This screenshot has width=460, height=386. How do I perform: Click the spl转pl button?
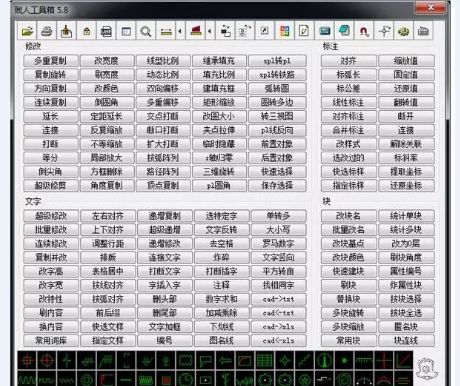pos(277,61)
